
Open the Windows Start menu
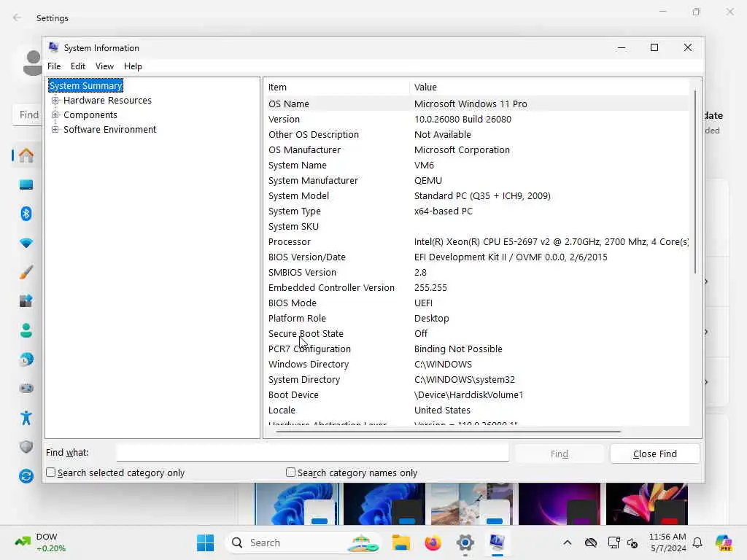coord(205,542)
